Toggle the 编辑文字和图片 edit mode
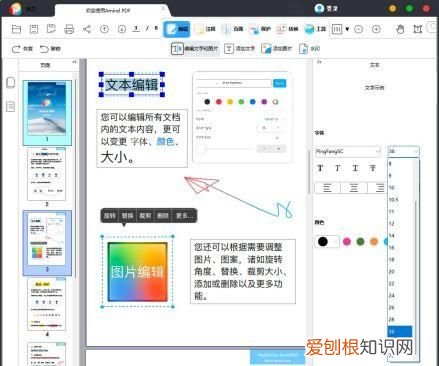The height and width of the screenshot is (366, 439). (195, 49)
